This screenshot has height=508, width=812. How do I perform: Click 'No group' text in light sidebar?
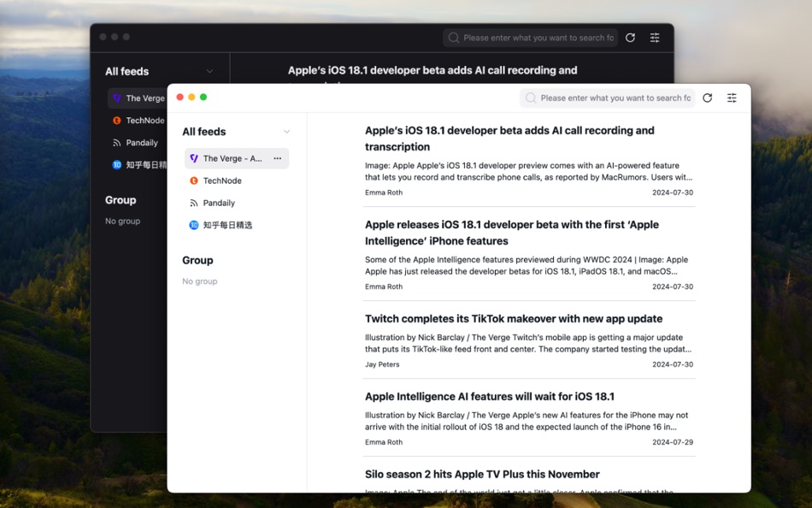199,281
